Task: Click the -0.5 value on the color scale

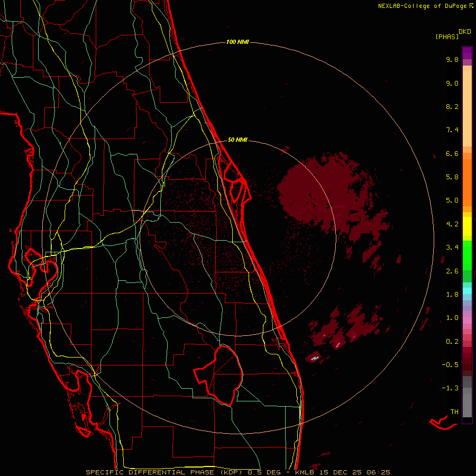Action: click(450, 365)
